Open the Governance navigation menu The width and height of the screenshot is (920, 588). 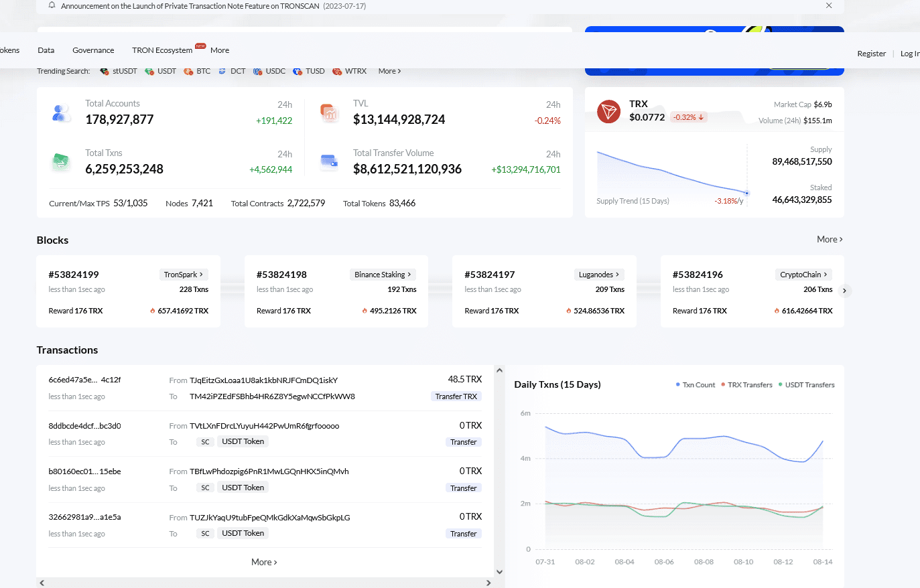[93, 50]
